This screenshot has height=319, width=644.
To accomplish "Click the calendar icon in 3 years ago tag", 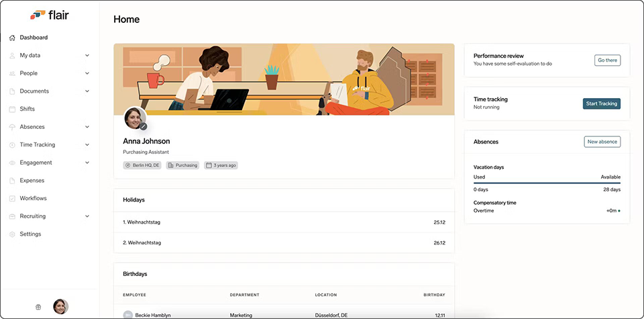I will click(x=209, y=165).
